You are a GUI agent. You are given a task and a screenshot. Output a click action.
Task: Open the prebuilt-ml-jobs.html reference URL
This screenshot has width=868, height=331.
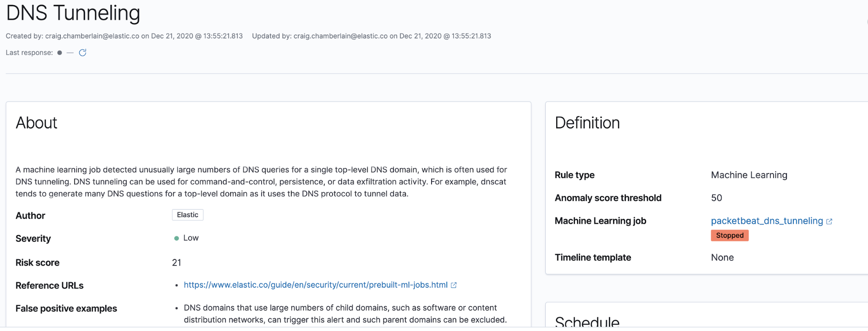316,285
